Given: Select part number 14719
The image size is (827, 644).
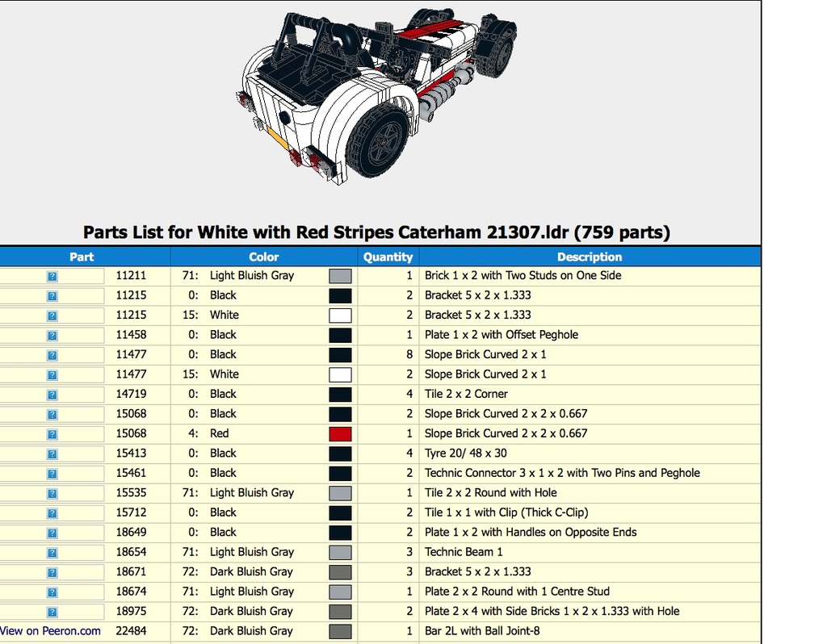Looking at the screenshot, I should click(131, 394).
